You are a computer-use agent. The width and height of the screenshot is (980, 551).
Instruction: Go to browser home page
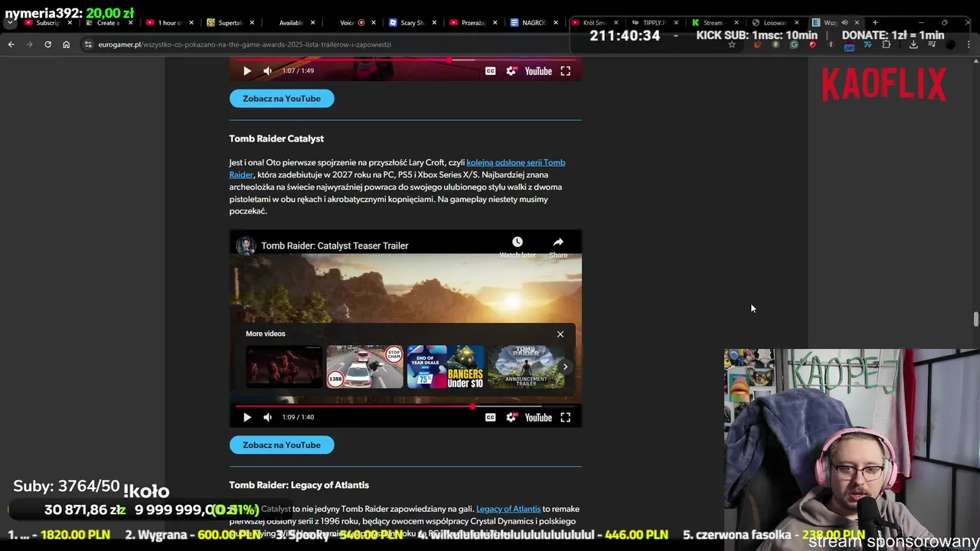point(66,44)
